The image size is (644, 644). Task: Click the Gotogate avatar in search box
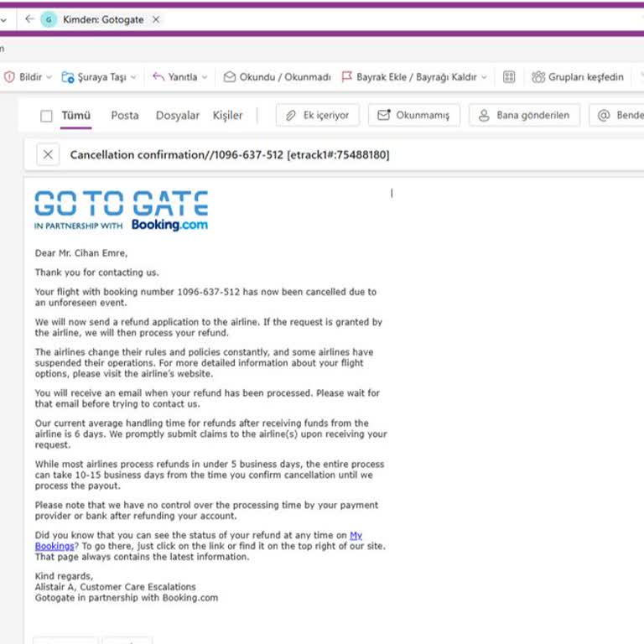pos(49,19)
